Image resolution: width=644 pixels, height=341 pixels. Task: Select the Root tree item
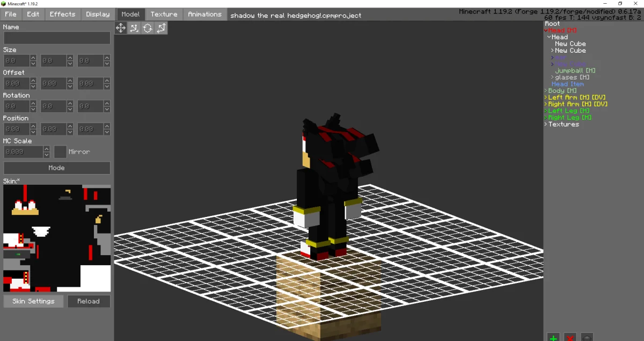click(x=552, y=24)
